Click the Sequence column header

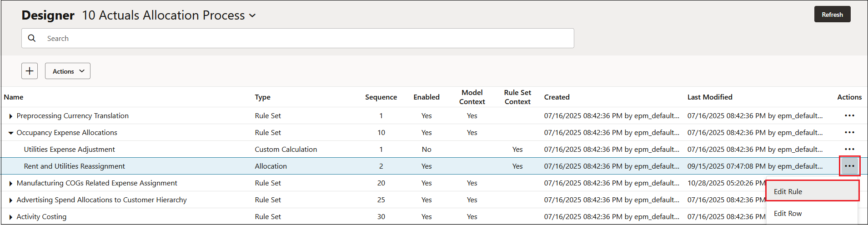point(381,97)
